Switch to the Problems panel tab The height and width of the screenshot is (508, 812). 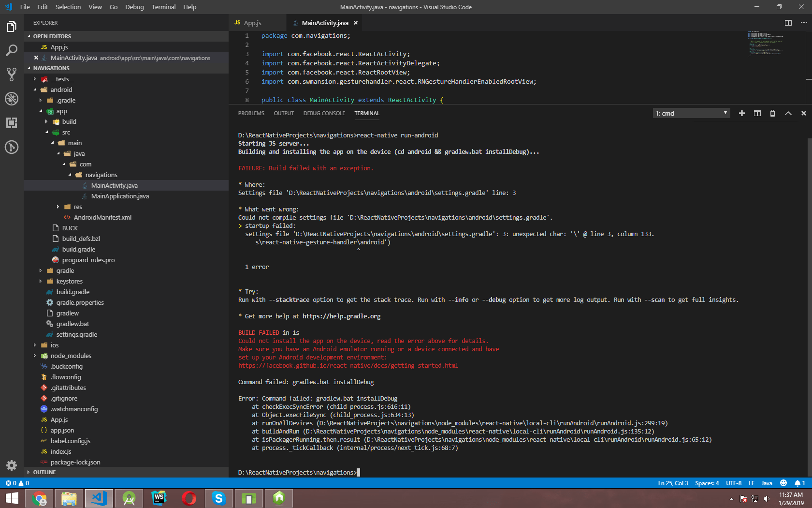click(x=251, y=113)
